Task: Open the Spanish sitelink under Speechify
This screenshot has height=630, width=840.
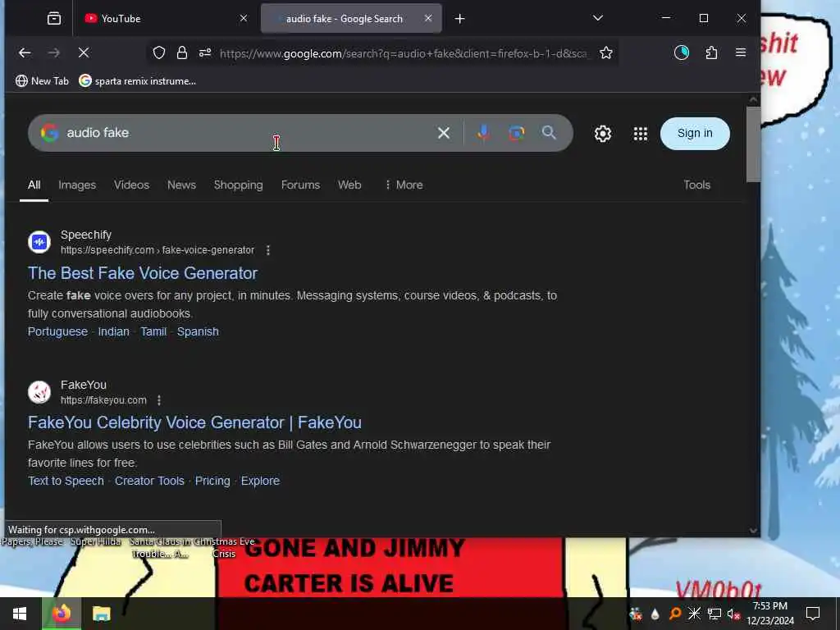Action: click(198, 331)
